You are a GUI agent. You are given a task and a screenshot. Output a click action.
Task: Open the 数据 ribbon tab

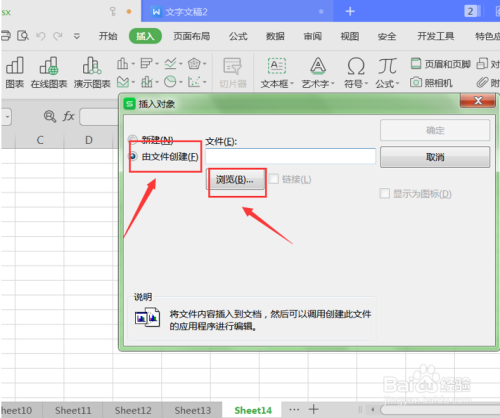click(275, 36)
